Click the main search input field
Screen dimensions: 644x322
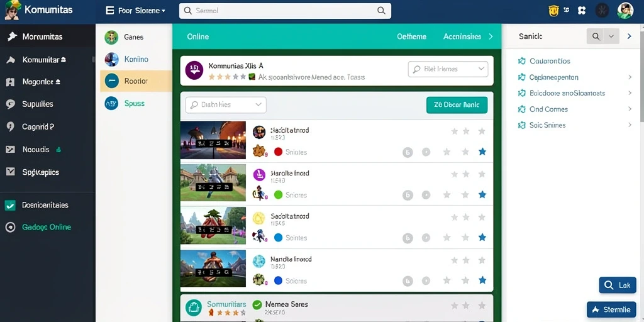coord(285,11)
